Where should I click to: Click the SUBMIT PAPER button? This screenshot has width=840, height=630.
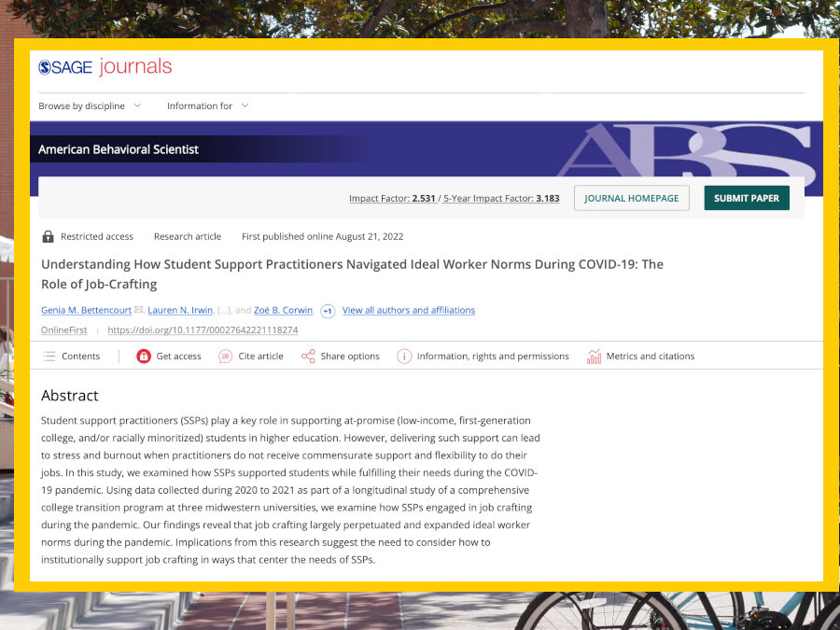pos(747,198)
